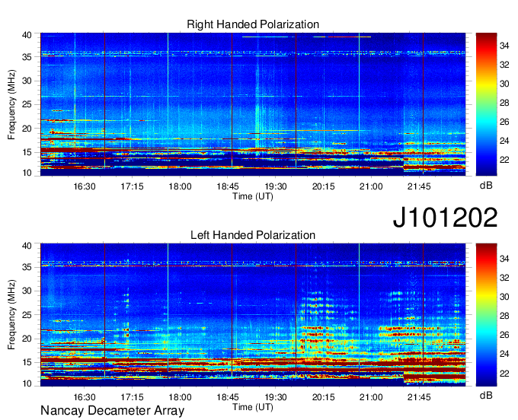
Task: Click the 20:15 tick label under the top plot
Action: coord(324,186)
